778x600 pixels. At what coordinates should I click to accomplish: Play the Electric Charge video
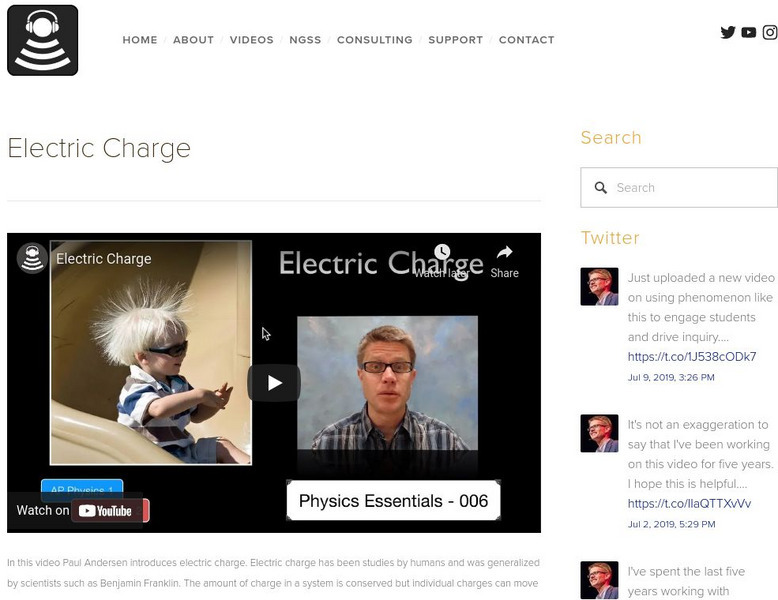(274, 383)
